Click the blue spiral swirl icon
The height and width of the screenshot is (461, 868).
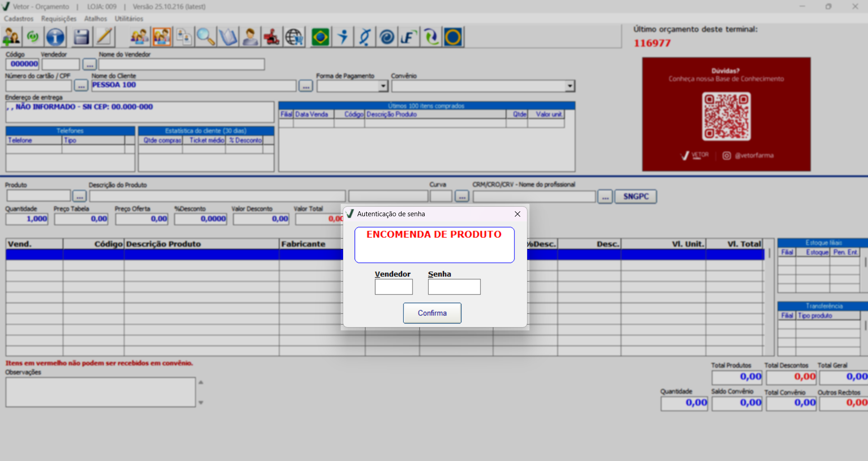pos(387,37)
